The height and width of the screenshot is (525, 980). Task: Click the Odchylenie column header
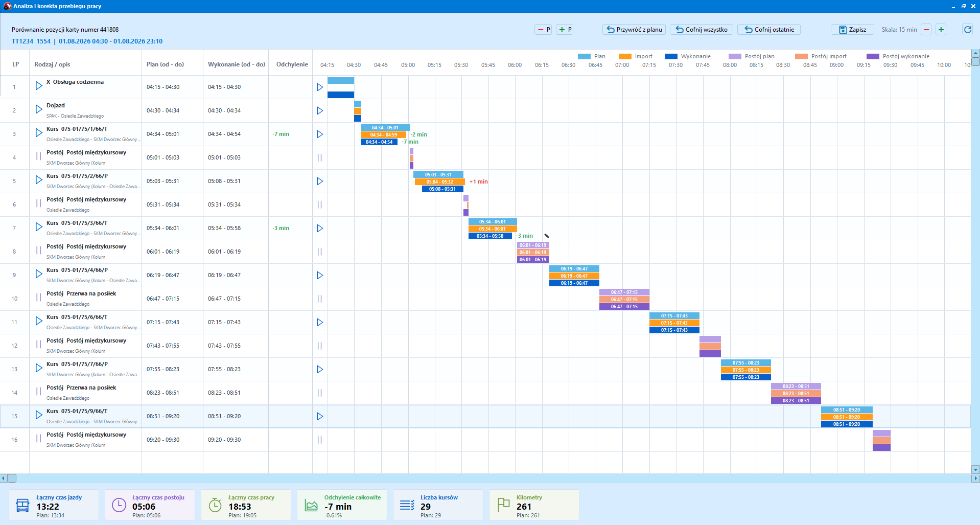point(292,64)
